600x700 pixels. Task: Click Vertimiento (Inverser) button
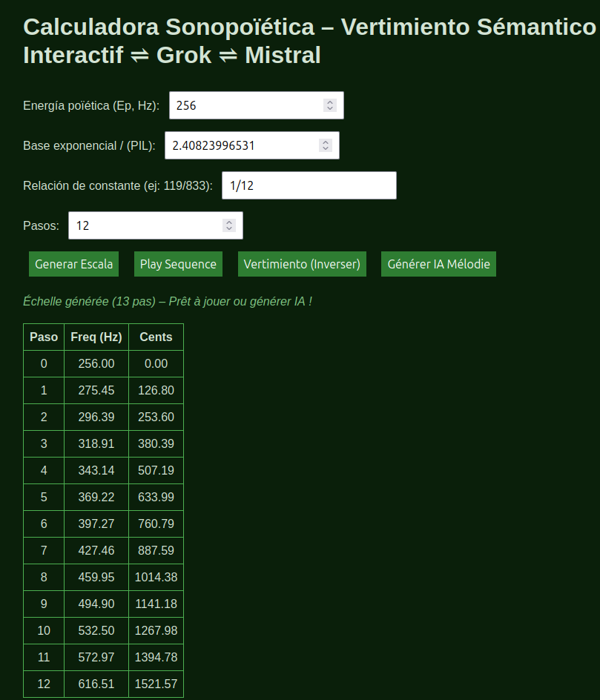(302, 264)
